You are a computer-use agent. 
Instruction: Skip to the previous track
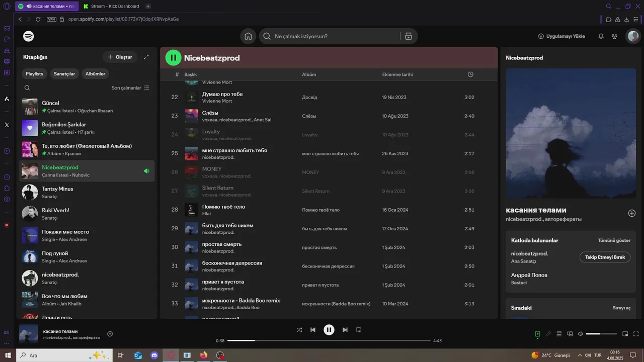click(x=313, y=330)
